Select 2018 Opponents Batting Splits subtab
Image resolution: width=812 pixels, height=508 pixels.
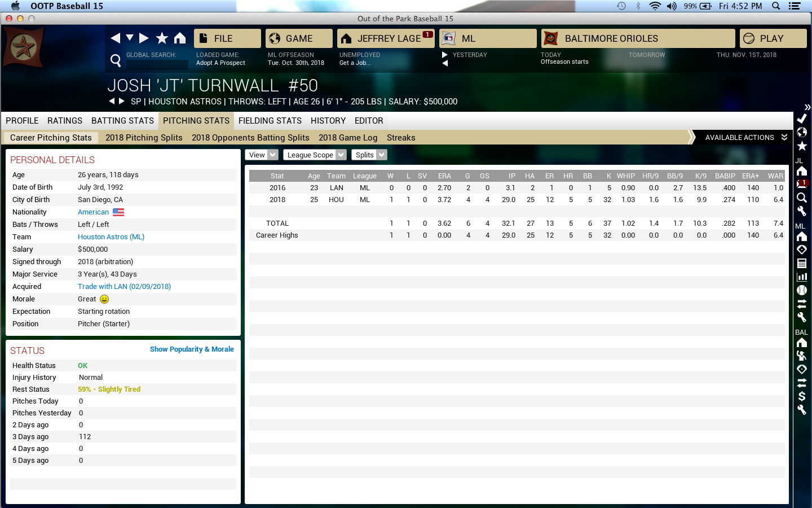[250, 138]
